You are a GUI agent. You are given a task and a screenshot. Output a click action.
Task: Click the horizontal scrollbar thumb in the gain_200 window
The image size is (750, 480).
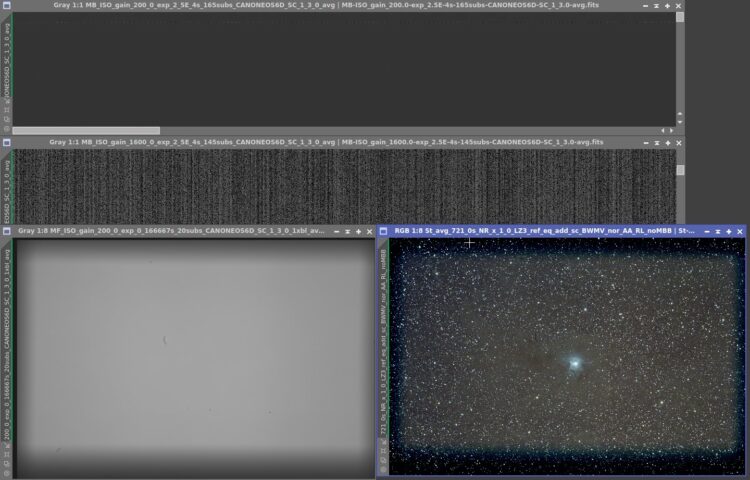pyautogui.click(x=86, y=131)
